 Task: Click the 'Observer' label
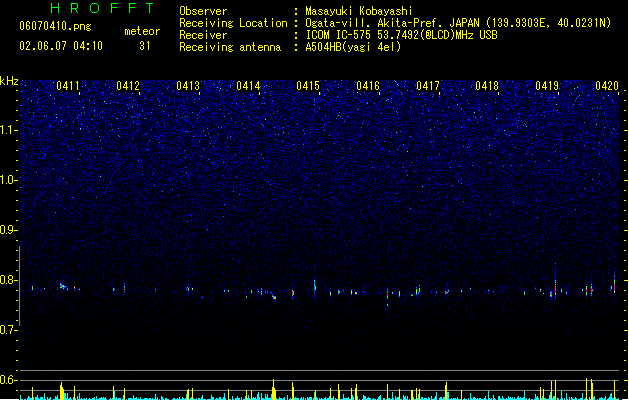pos(203,11)
